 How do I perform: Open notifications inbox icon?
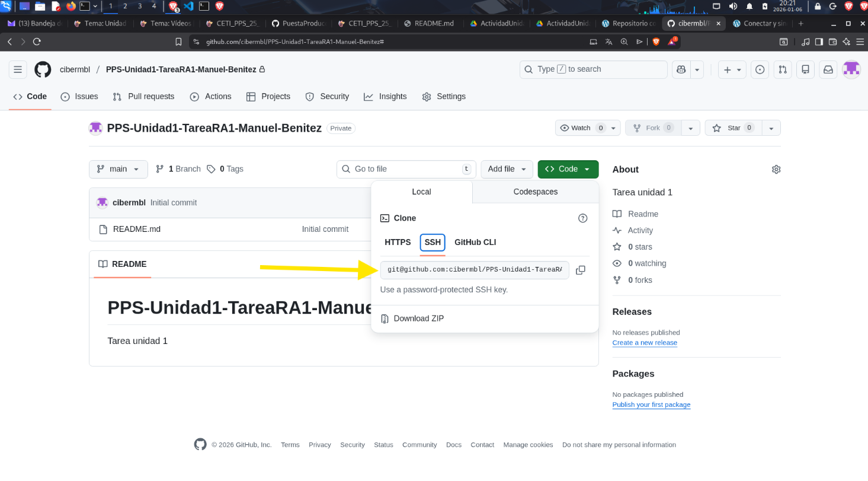point(828,69)
